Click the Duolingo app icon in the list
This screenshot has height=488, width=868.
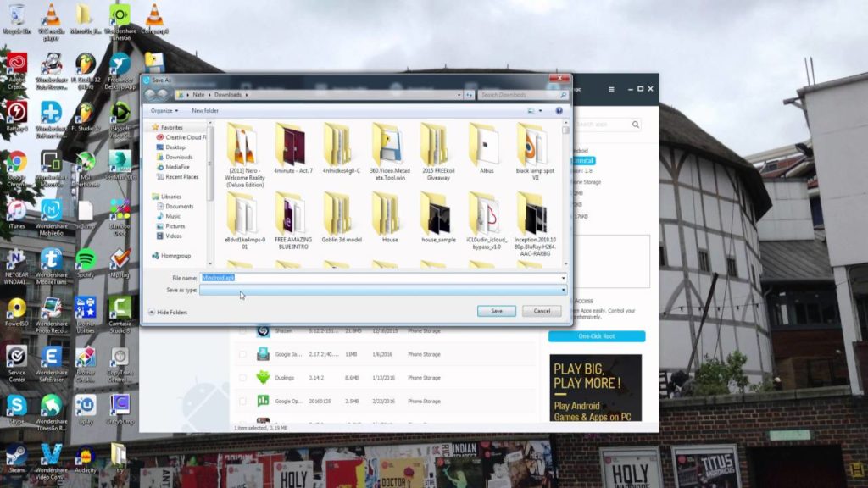pos(263,377)
